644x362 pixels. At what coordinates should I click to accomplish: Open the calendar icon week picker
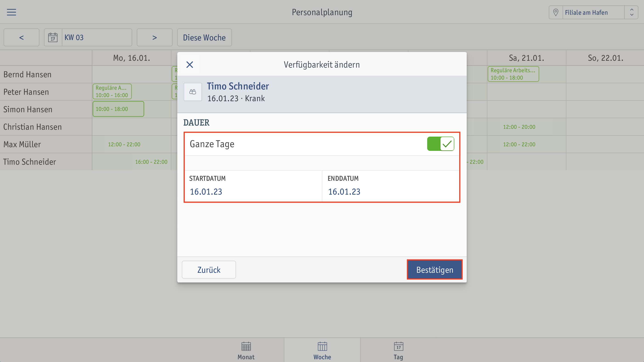(x=53, y=37)
